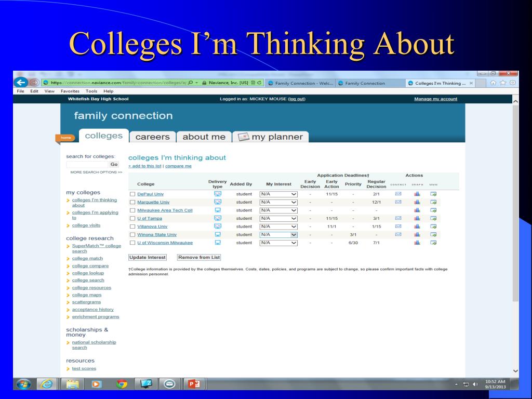Check the box next to U of Wisconsin Milwaukee
This screenshot has width=532, height=399.
point(132,243)
